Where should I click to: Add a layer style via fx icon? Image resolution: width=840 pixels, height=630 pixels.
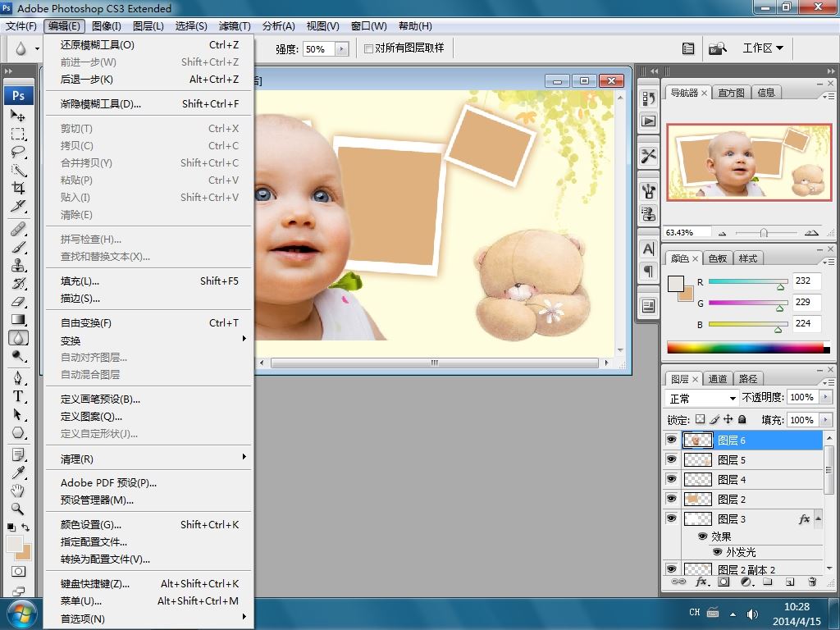coord(702,582)
